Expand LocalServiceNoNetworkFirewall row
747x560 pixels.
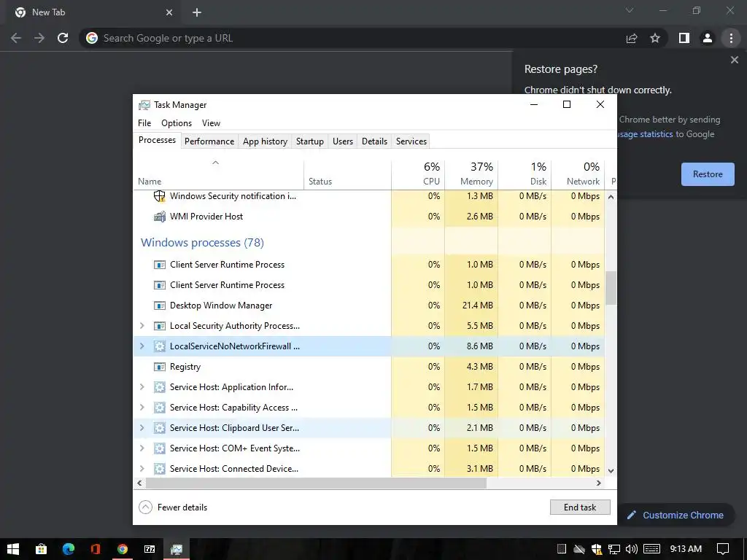[x=142, y=346]
